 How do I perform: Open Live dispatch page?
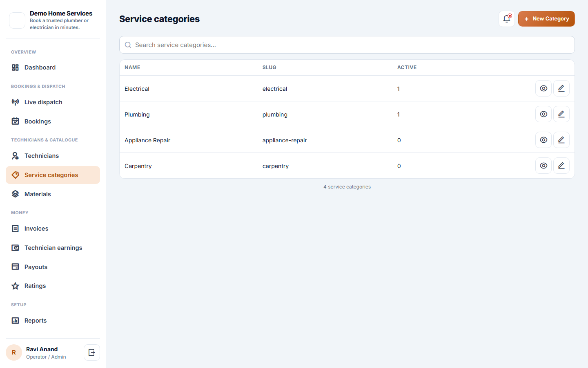[x=53, y=102]
